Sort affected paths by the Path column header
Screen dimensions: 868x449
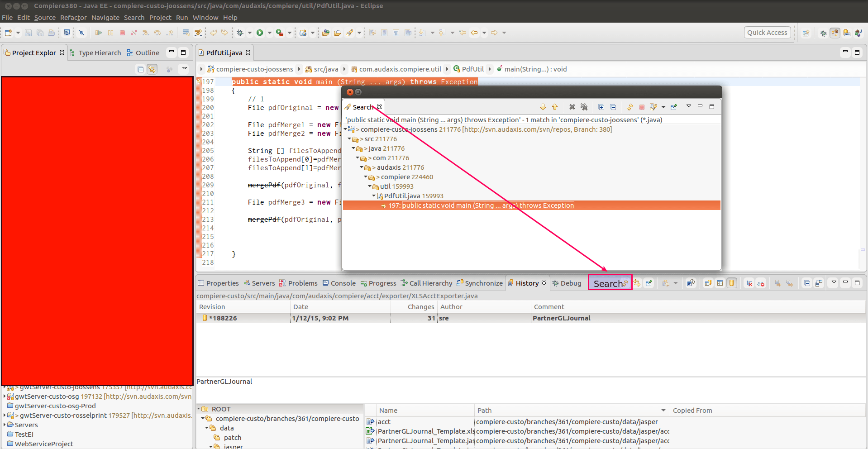click(572, 411)
